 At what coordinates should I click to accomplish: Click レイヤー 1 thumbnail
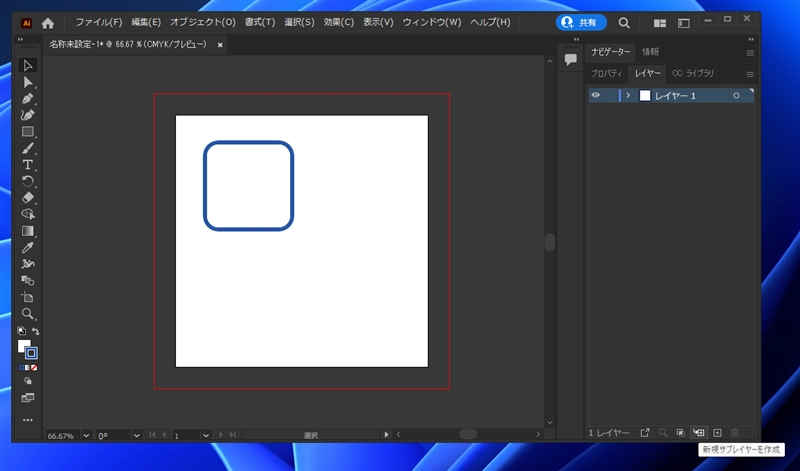pos(645,95)
